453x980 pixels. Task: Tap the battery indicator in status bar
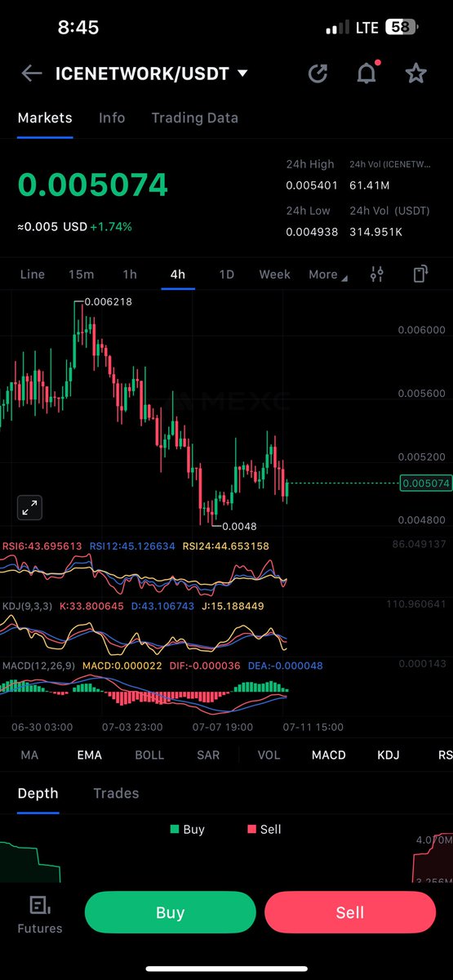[x=400, y=27]
